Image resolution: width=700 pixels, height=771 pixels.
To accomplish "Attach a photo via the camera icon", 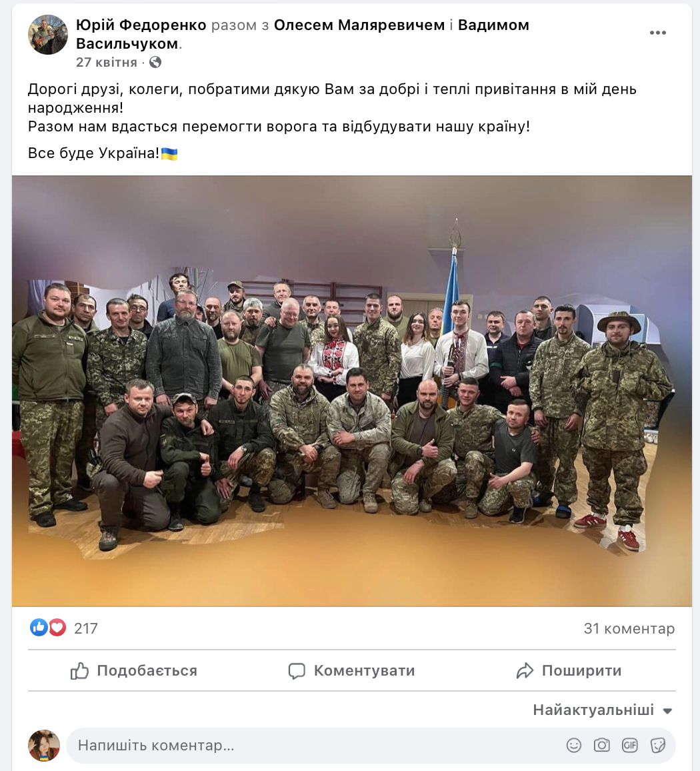I will [x=602, y=746].
